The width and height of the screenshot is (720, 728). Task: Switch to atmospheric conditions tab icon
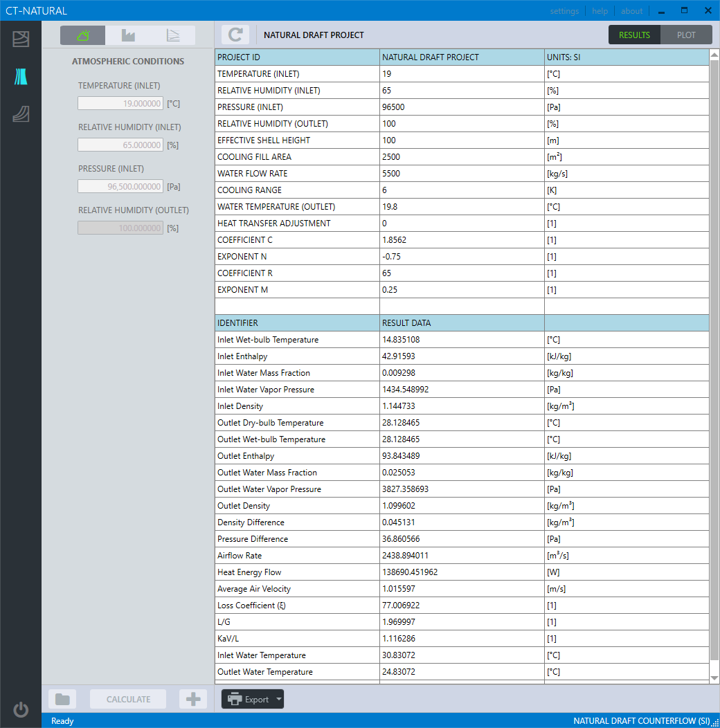point(82,35)
